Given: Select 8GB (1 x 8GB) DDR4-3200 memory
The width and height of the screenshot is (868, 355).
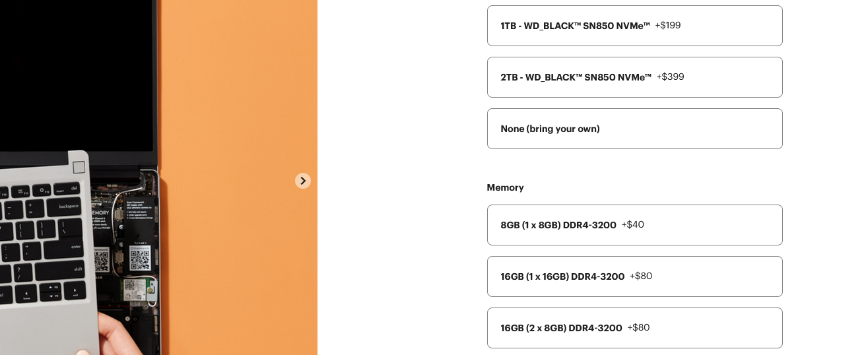Looking at the screenshot, I should (x=558, y=225).
